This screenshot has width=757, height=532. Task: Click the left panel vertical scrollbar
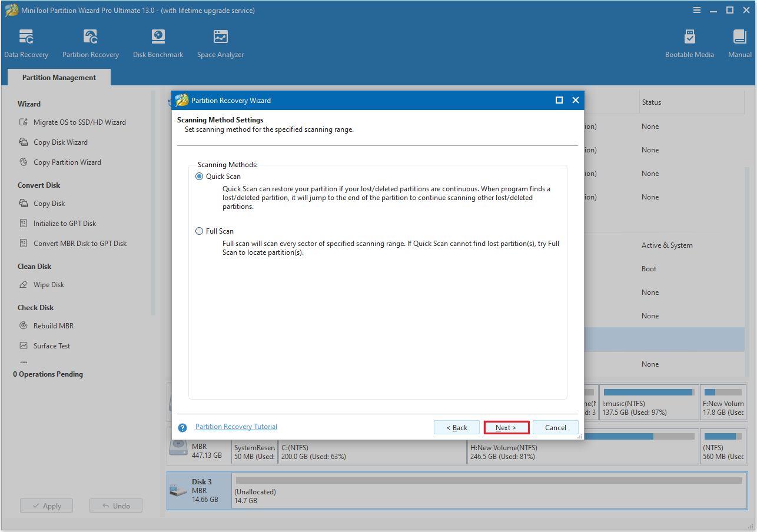coord(153,203)
